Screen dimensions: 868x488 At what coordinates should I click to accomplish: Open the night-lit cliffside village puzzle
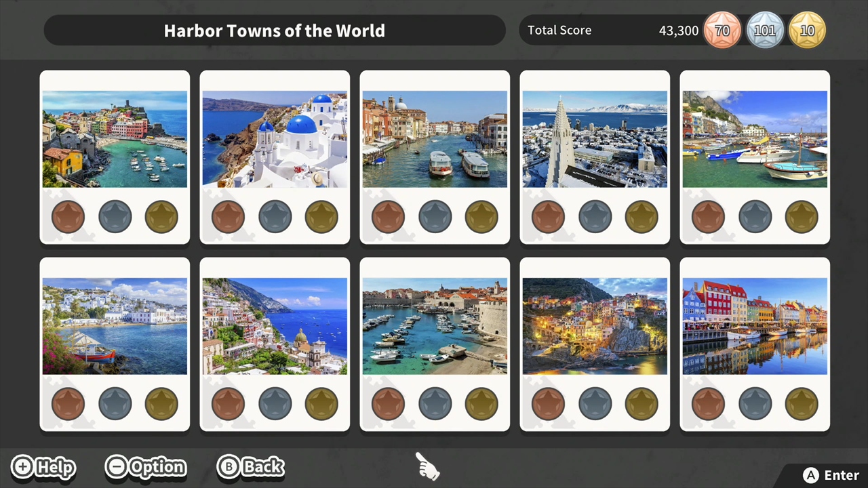point(595,326)
